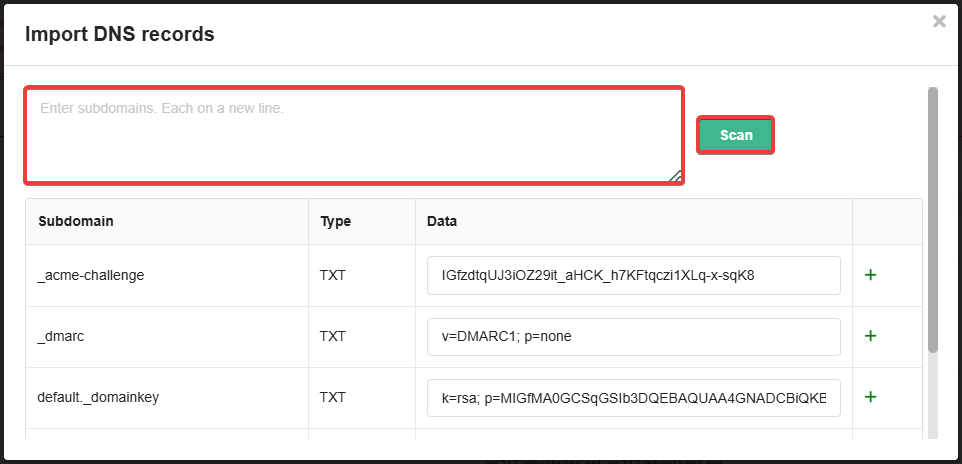Viewport: 962px width, 464px height.
Task: Click the TXT type in the _dmarc row
Action: pyautogui.click(x=333, y=336)
